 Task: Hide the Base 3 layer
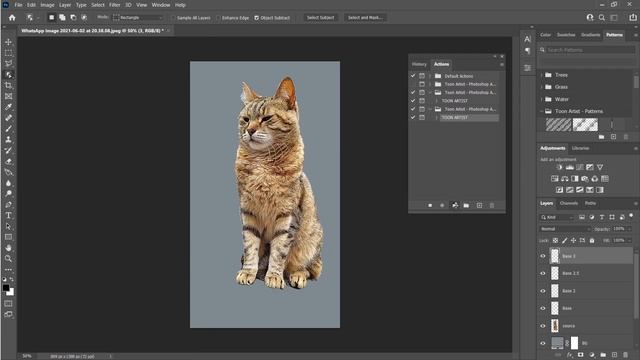pos(543,256)
